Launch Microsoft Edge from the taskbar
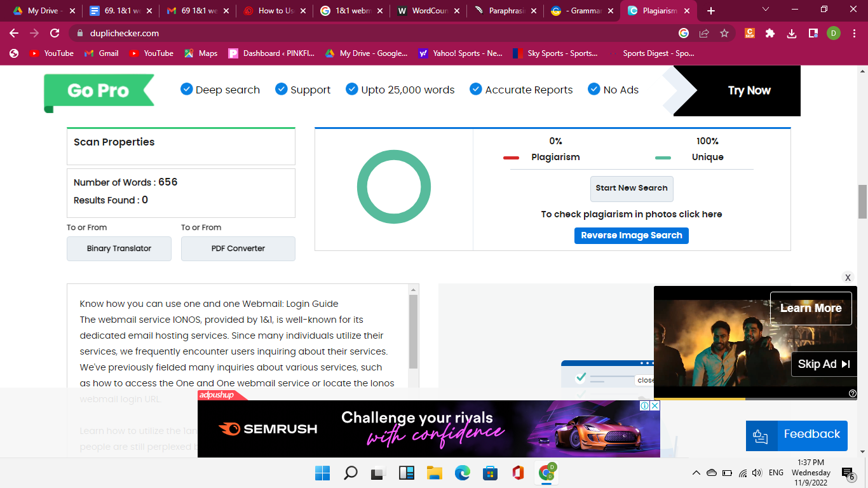Screen dimensions: 868x488 462,473
